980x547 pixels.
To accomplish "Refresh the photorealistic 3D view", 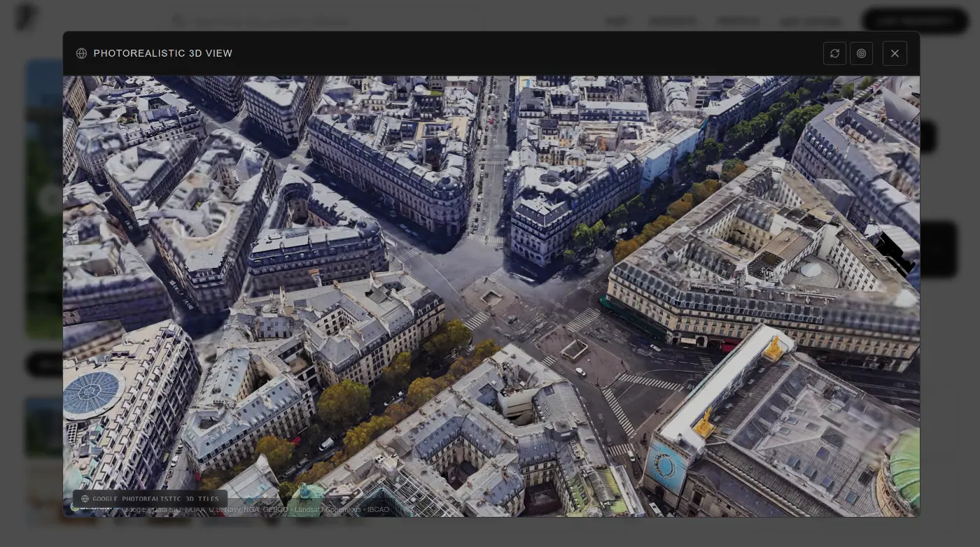I will (x=834, y=53).
